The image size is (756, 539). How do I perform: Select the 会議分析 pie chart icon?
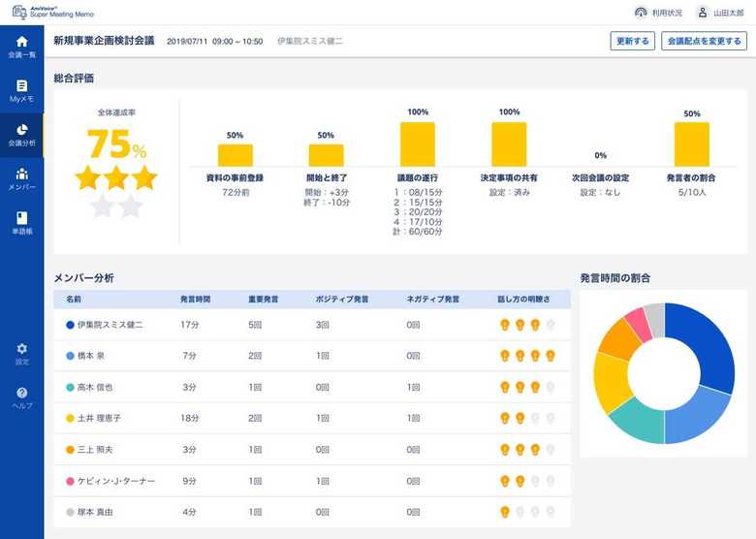click(21, 130)
